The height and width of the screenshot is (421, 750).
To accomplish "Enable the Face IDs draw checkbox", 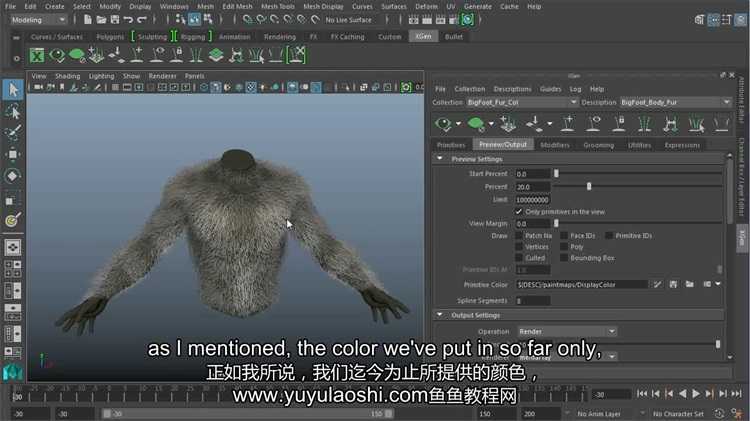I will (x=564, y=235).
